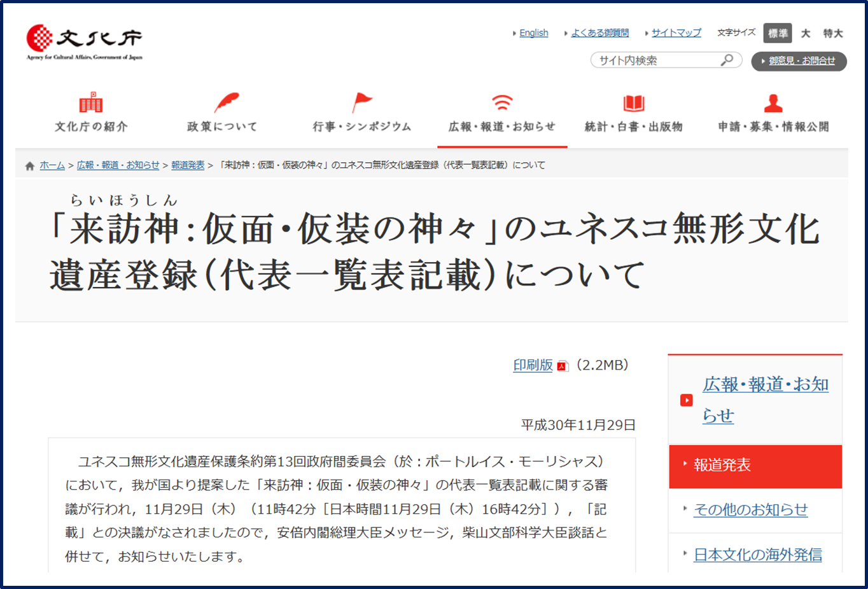868x589 pixels.
Task: Open その他のお知らせ in the sidebar
Action: [x=750, y=509]
